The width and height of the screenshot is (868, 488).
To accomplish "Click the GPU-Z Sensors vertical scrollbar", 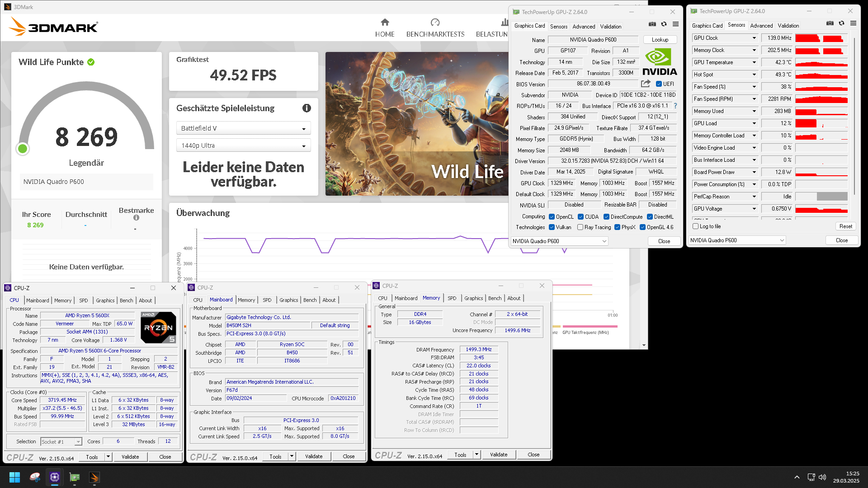I will (854, 116).
